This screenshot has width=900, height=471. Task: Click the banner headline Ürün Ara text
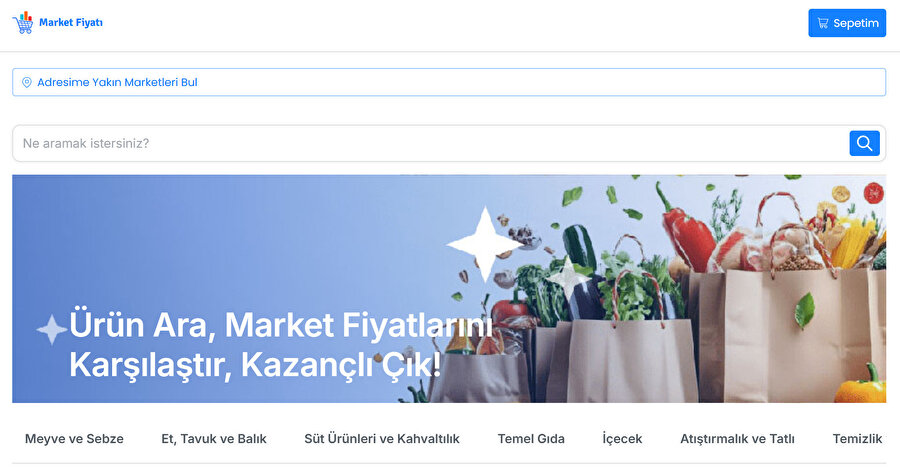142,325
